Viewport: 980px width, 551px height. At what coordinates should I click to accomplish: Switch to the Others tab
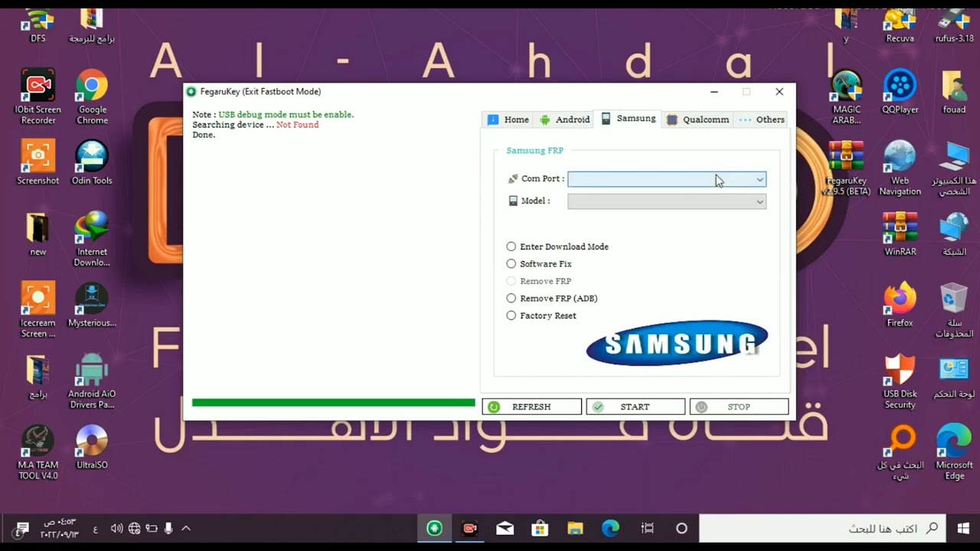coord(762,119)
